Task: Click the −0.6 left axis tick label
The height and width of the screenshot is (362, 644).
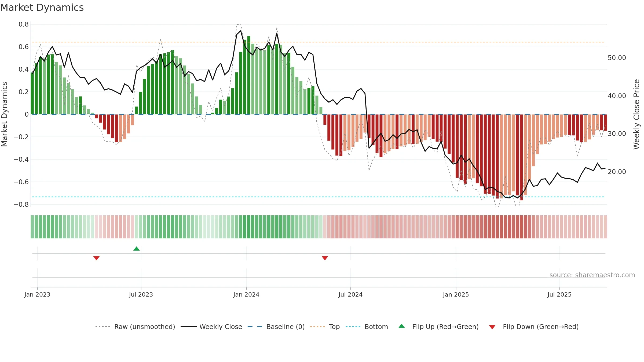Action: click(21, 182)
